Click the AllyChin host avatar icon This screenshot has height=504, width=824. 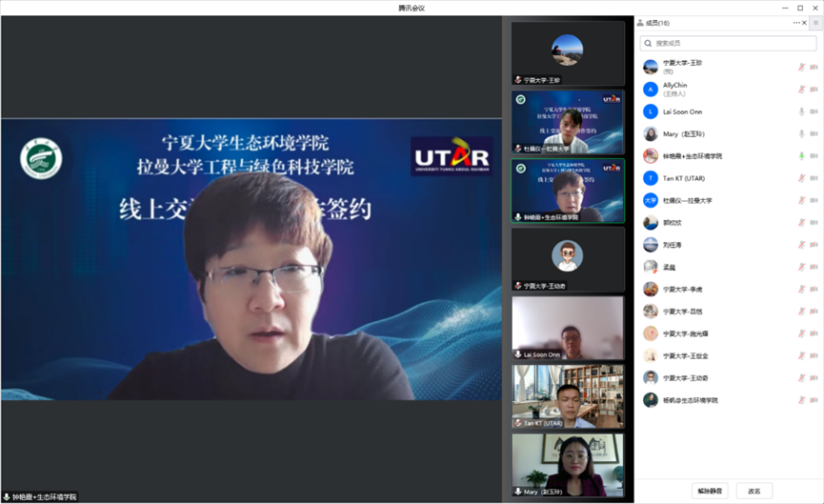coord(651,89)
